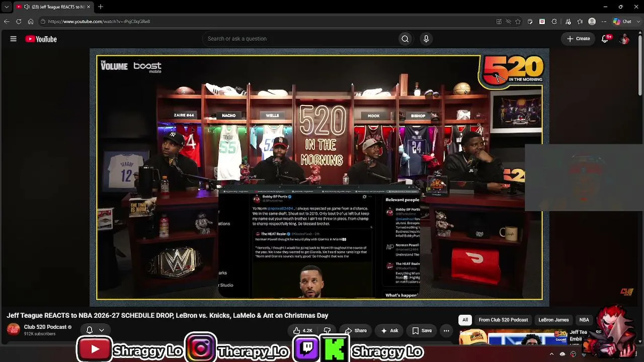Open the browser favorites list

tap(580, 22)
